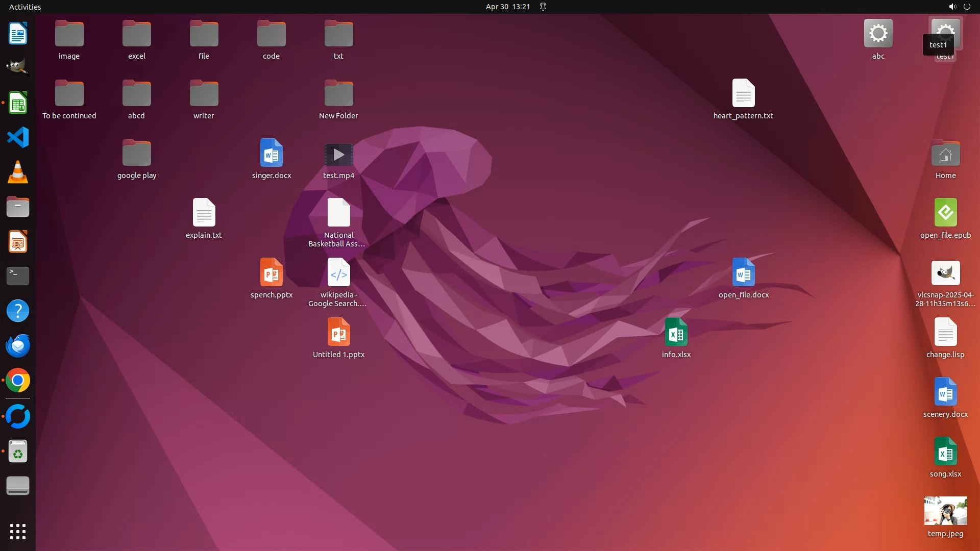This screenshot has width=980, height=551.
Task: Open the Terminal from the dock
Action: pyautogui.click(x=18, y=276)
